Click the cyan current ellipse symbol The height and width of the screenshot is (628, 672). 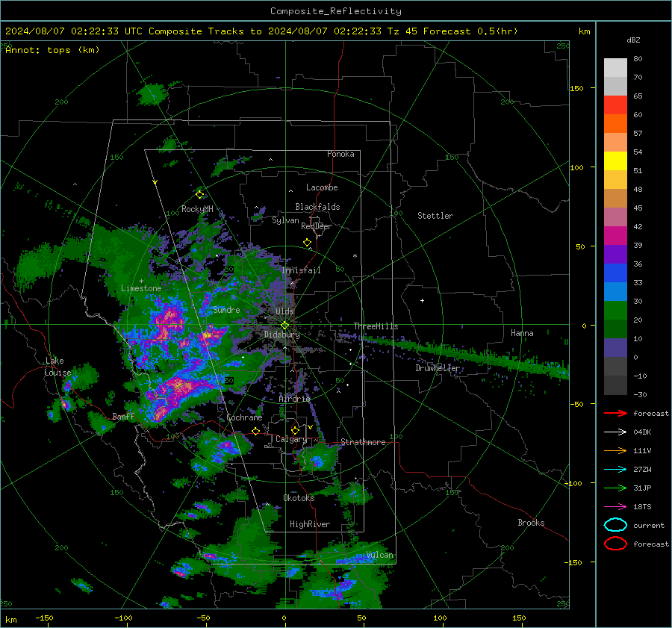tap(615, 525)
